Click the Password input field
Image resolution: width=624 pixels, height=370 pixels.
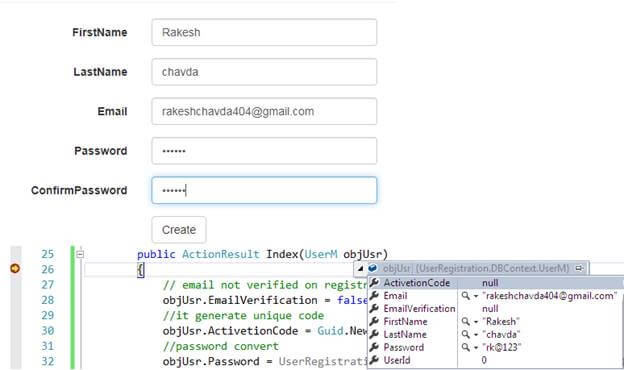(x=264, y=151)
